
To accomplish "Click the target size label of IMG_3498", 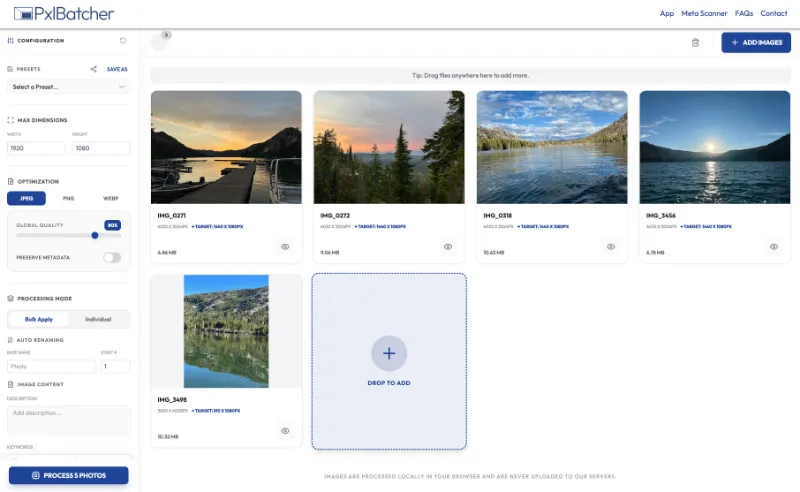I will (x=216, y=410).
